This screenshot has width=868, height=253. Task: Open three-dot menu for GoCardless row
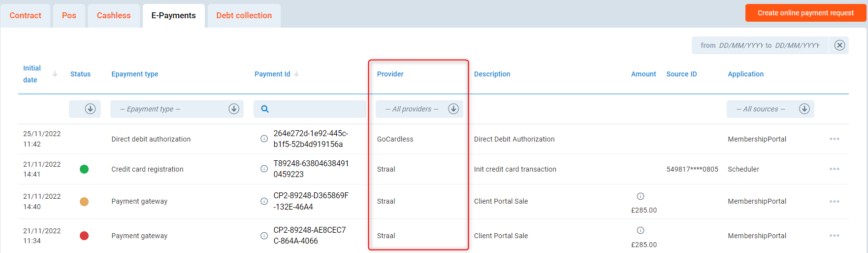834,139
